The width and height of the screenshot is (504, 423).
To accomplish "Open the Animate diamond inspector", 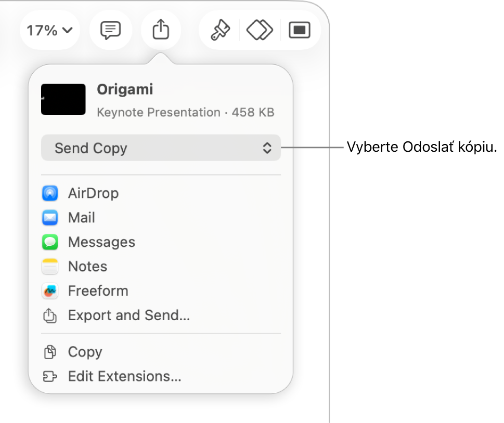I will click(x=260, y=30).
